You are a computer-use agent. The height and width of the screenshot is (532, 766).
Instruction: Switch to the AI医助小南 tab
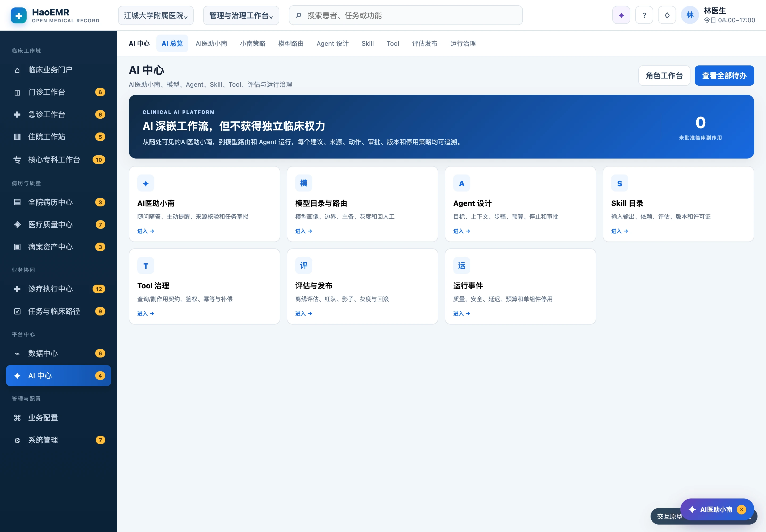(211, 43)
